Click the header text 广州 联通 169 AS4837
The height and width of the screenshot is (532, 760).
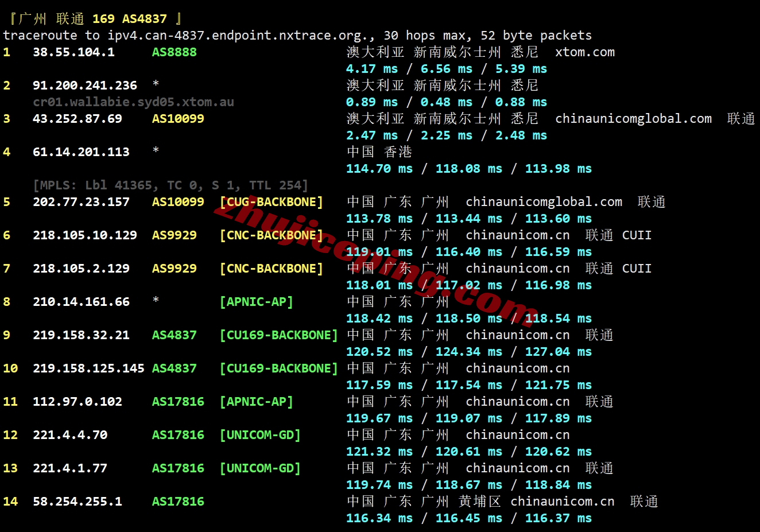click(x=92, y=19)
